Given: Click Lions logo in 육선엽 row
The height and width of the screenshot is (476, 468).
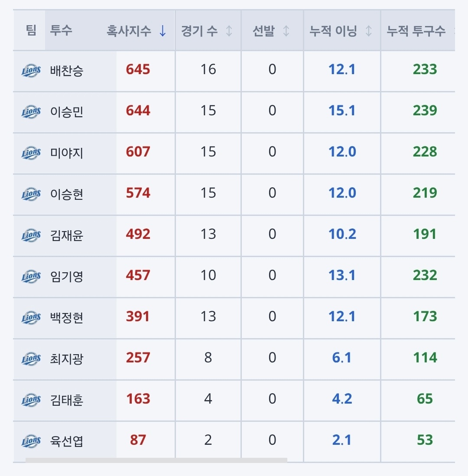Looking at the screenshot, I should [x=31, y=441].
